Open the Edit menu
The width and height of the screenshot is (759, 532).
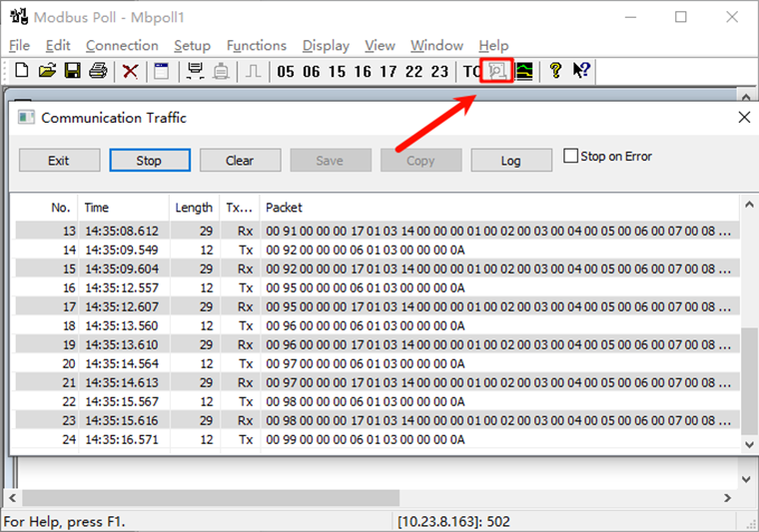point(58,46)
